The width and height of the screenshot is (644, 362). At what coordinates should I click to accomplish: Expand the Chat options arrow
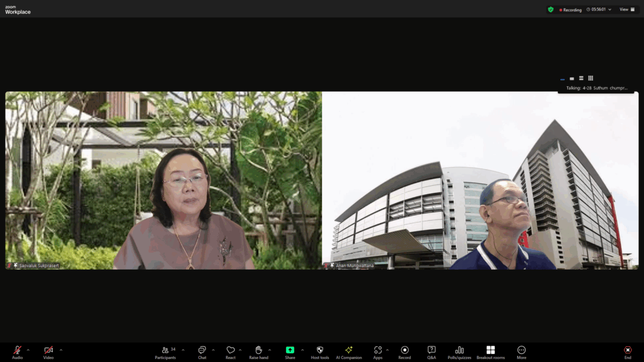point(213,350)
